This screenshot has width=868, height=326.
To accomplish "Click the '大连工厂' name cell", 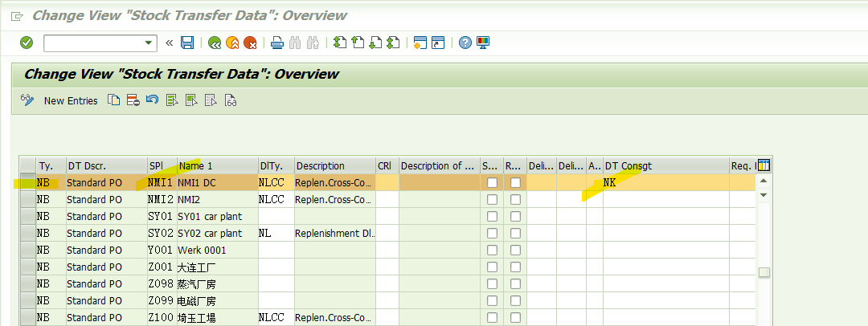I will click(217, 267).
